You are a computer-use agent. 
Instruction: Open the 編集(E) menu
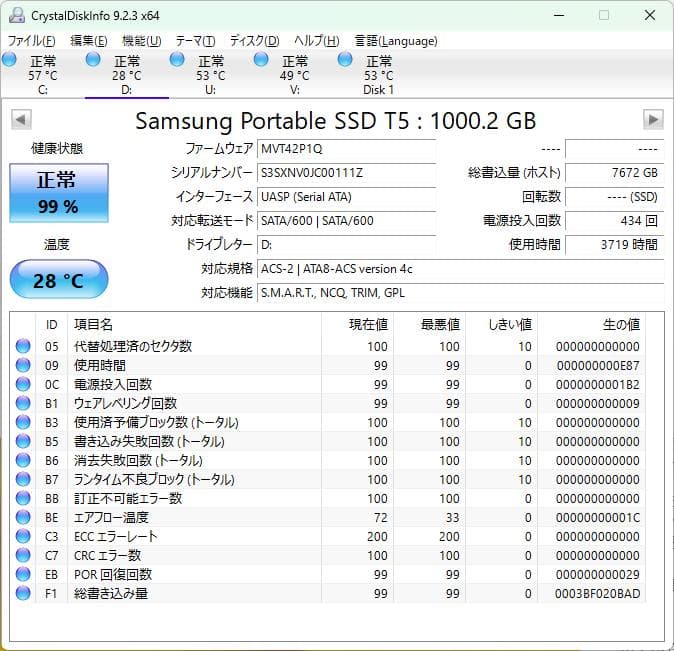tap(89, 41)
